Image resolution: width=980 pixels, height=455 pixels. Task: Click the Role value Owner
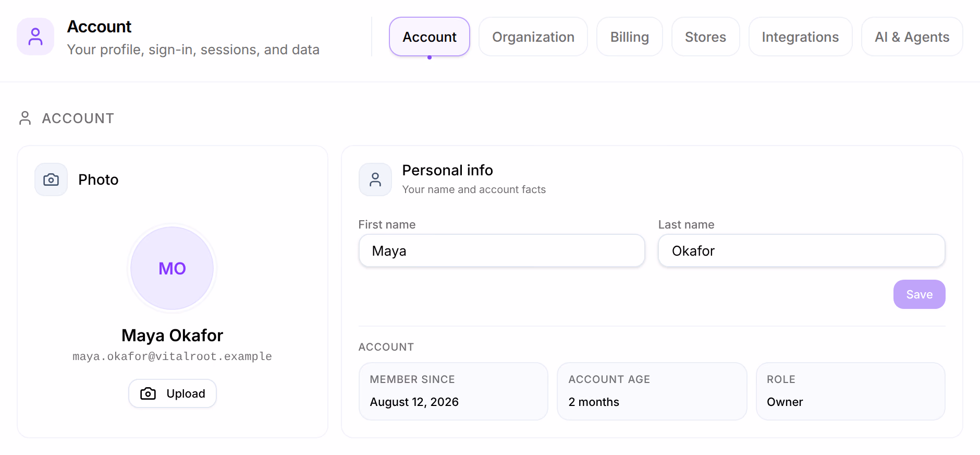pos(785,402)
